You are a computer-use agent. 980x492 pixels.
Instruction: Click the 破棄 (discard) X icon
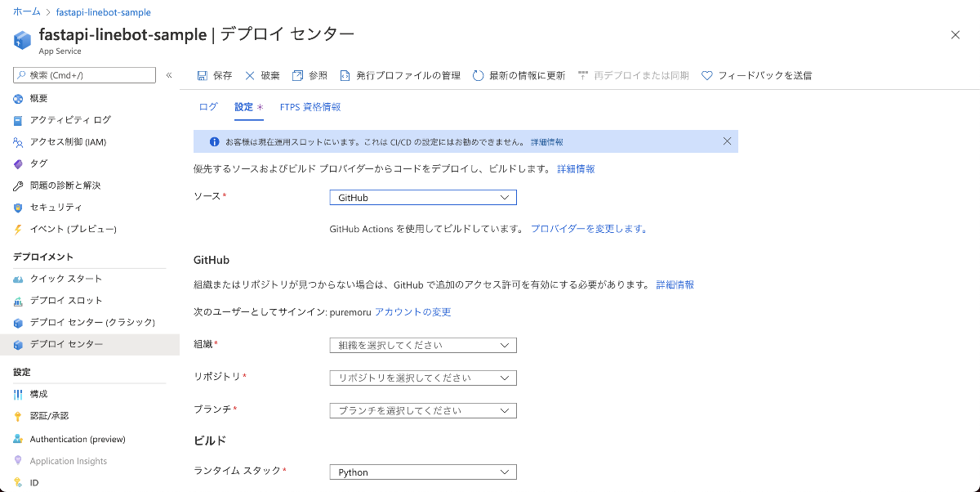click(x=250, y=75)
